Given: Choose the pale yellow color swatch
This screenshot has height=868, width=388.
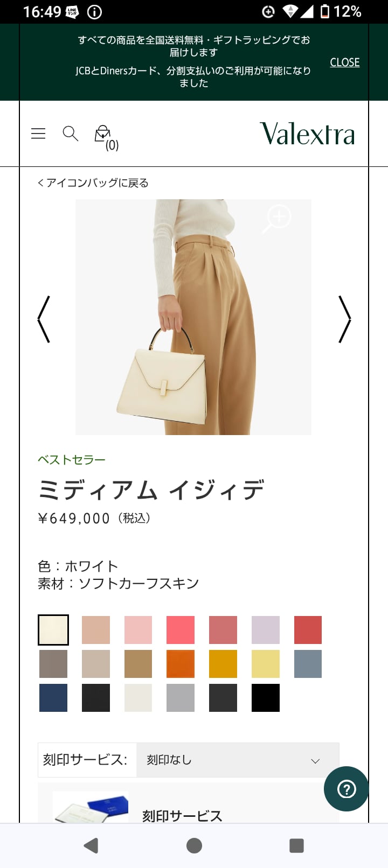Looking at the screenshot, I should point(266,664).
